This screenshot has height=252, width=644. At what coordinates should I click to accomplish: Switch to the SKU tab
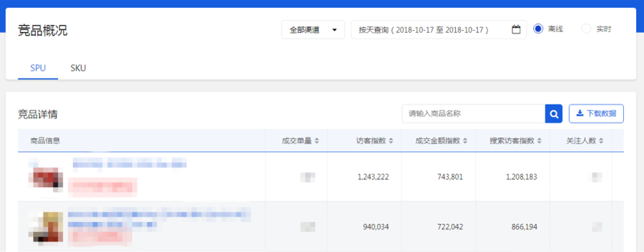78,68
